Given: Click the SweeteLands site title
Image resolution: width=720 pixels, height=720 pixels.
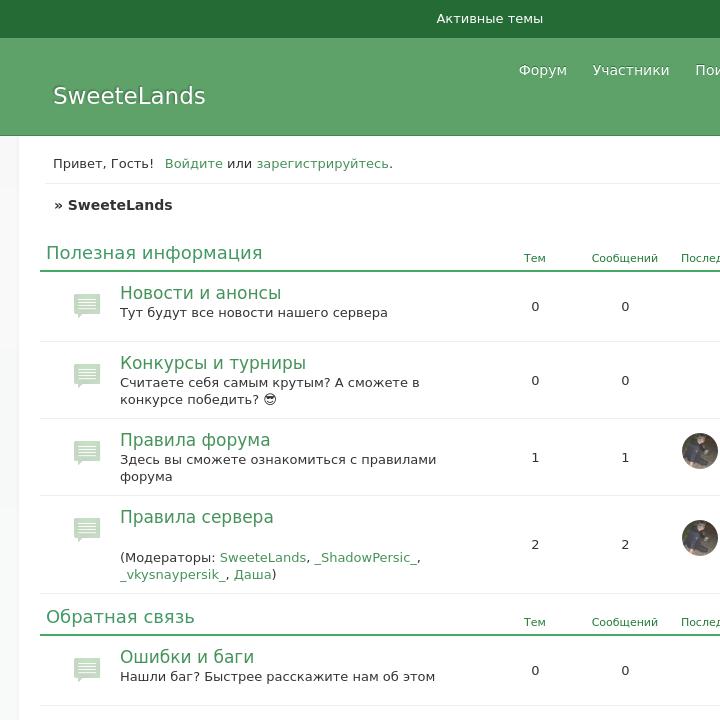Looking at the screenshot, I should pyautogui.click(x=129, y=96).
